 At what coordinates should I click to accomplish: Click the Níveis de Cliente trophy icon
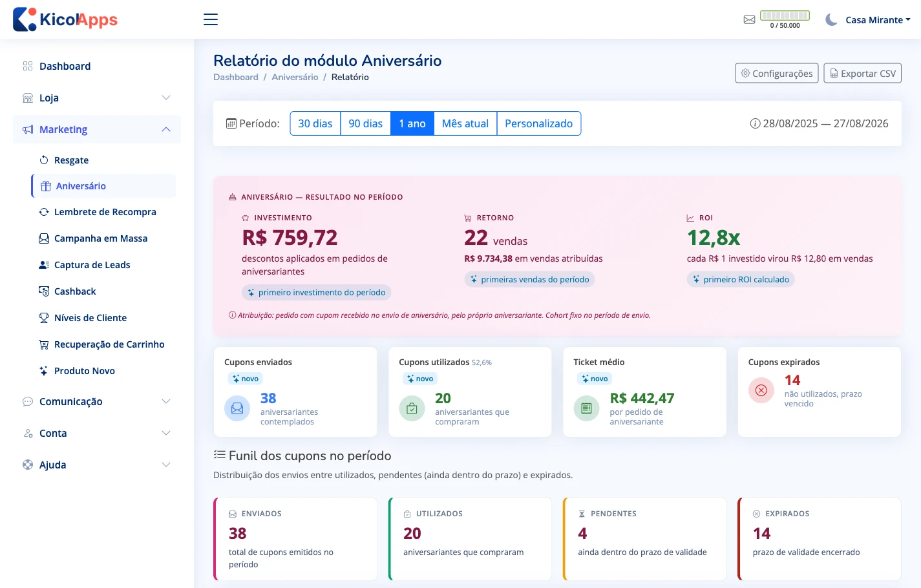click(x=44, y=318)
